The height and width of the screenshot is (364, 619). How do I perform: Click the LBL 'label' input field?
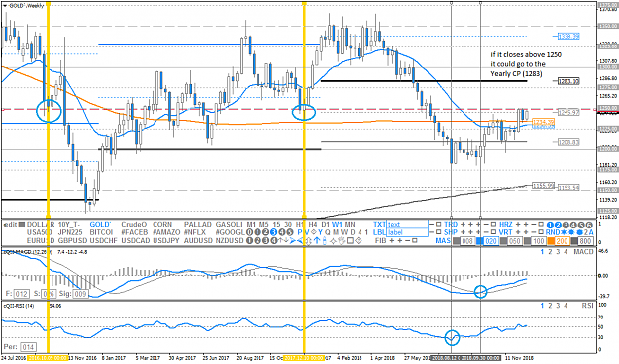407,232
